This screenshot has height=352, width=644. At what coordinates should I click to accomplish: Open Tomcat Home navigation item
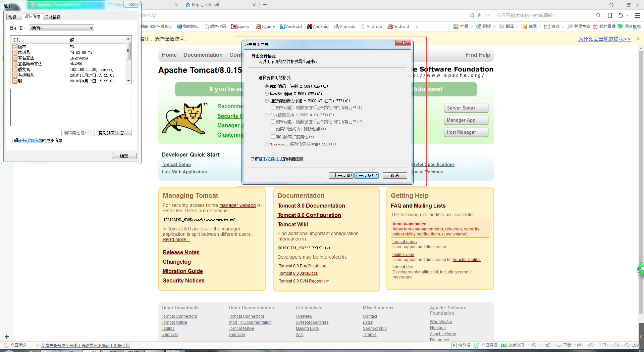coord(169,55)
